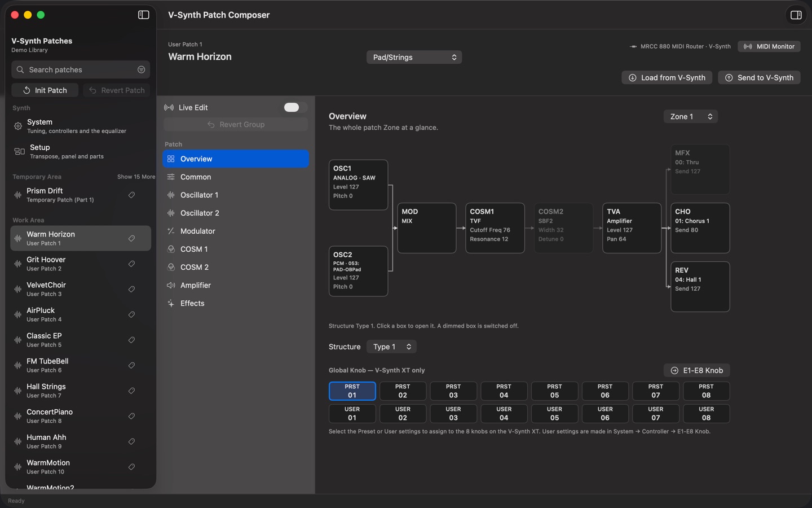The width and height of the screenshot is (812, 508).
Task: Click the Search patches field
Action: (x=81, y=69)
